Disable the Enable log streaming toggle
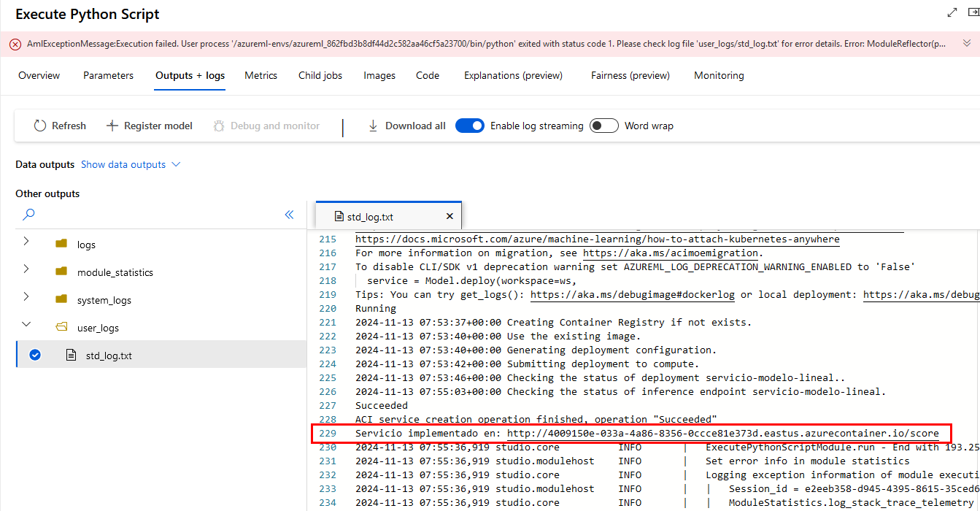This screenshot has height=511, width=980. (x=470, y=126)
